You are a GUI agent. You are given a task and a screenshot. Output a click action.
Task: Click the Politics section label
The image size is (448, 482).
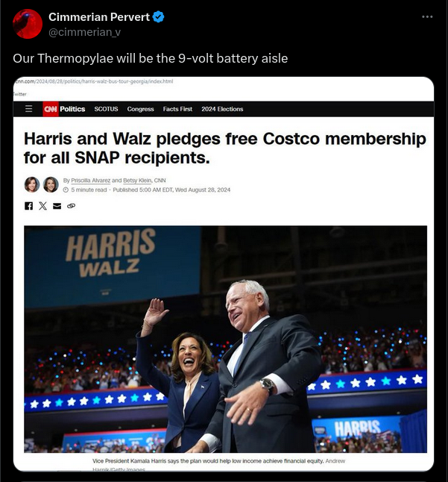click(x=72, y=109)
